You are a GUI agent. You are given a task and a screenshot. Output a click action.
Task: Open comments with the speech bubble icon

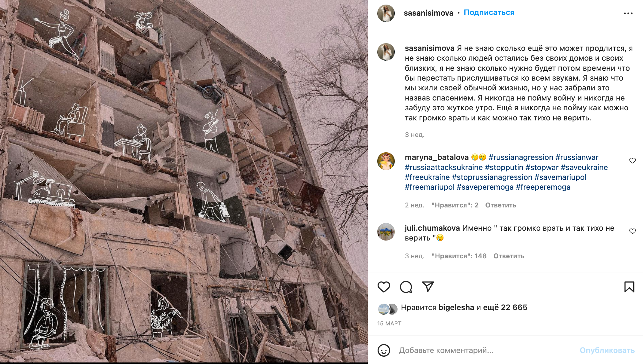pos(406,287)
